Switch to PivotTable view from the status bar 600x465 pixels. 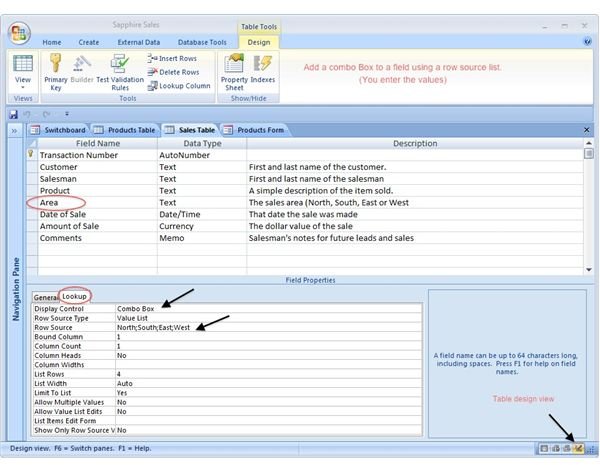(x=556, y=449)
